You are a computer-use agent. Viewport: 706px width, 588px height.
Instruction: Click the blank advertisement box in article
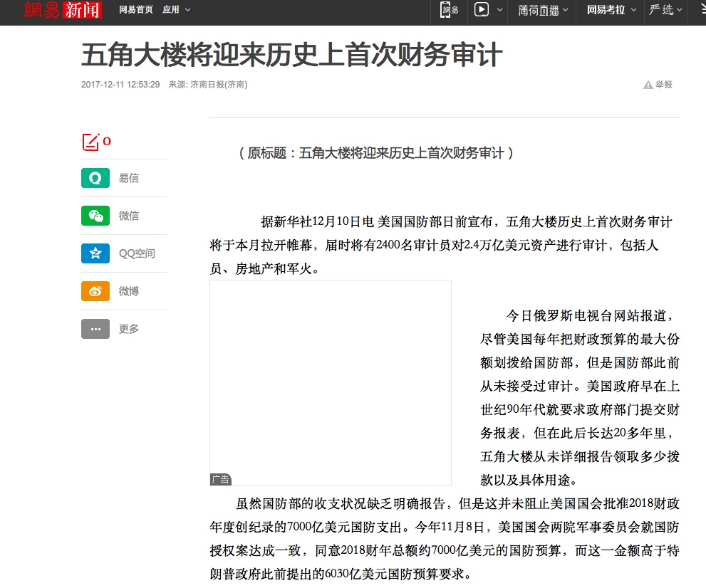(x=330, y=377)
